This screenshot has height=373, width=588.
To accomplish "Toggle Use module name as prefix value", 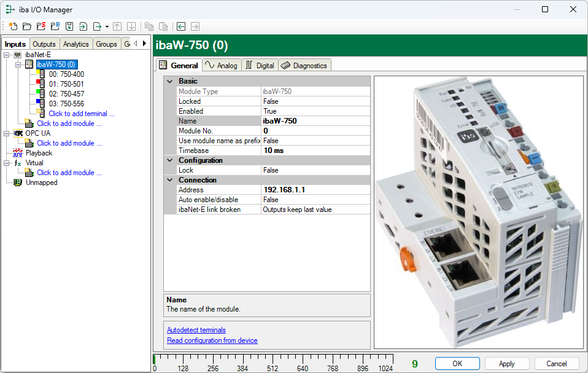I will pyautogui.click(x=315, y=141).
